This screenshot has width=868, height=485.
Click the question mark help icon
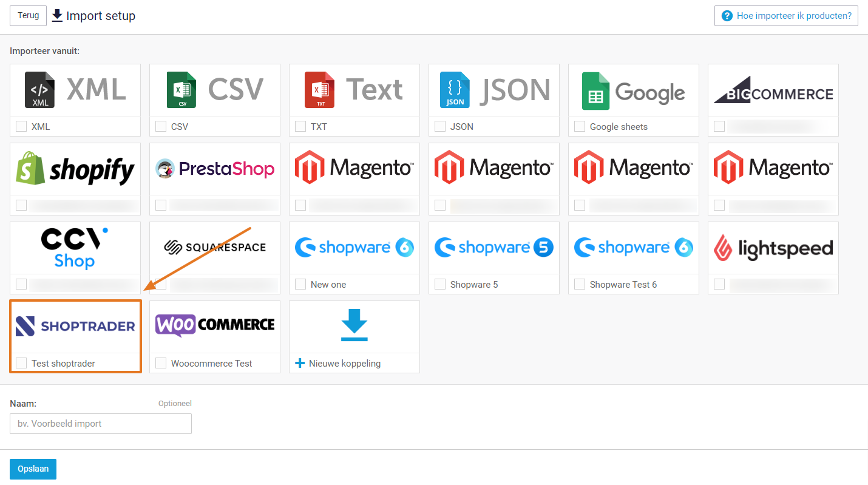(x=727, y=16)
